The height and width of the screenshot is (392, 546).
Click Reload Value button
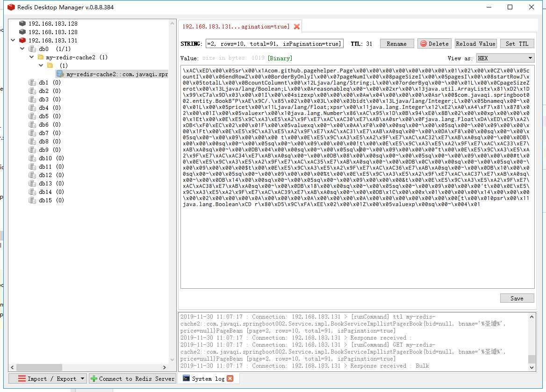click(x=475, y=43)
